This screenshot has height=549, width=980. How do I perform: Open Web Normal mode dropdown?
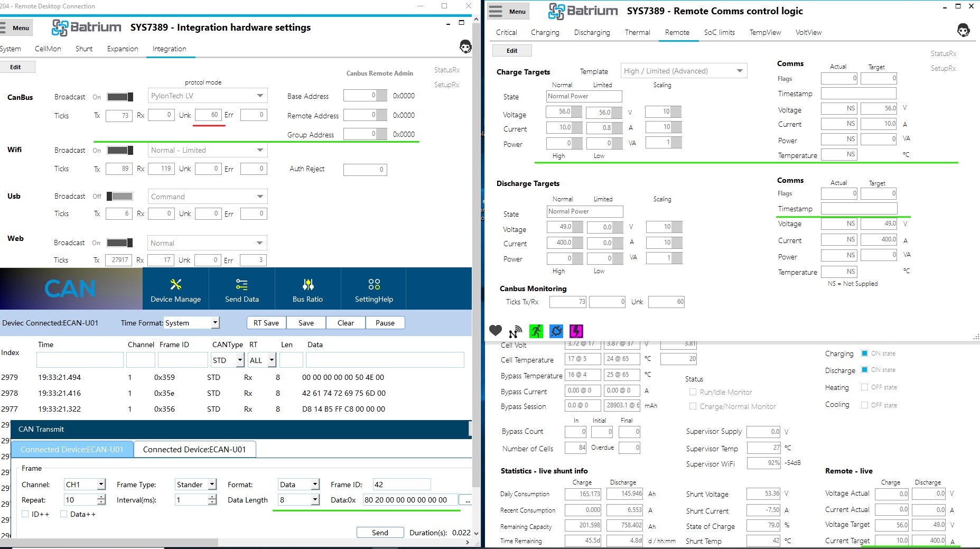coord(207,243)
